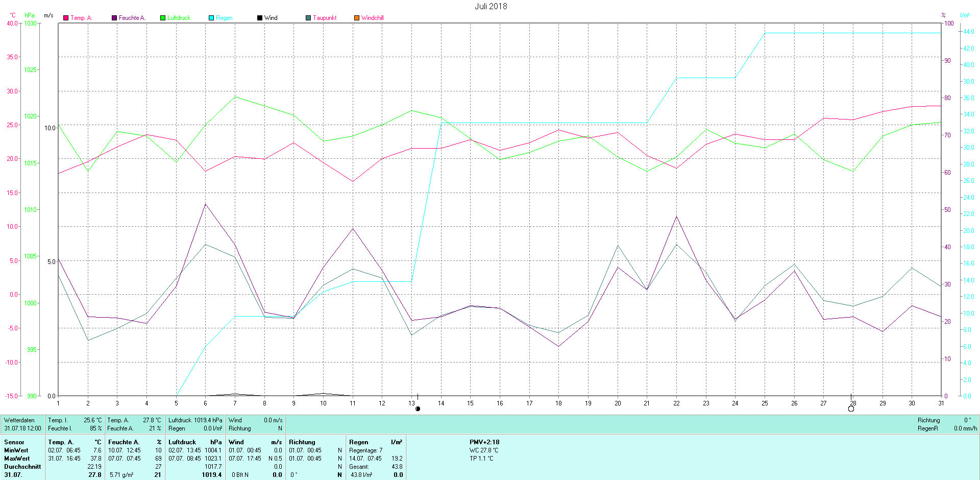Click the Luftdruck 1019.4 hPa current reading
The height and width of the screenshot is (480, 980).
coord(195,420)
